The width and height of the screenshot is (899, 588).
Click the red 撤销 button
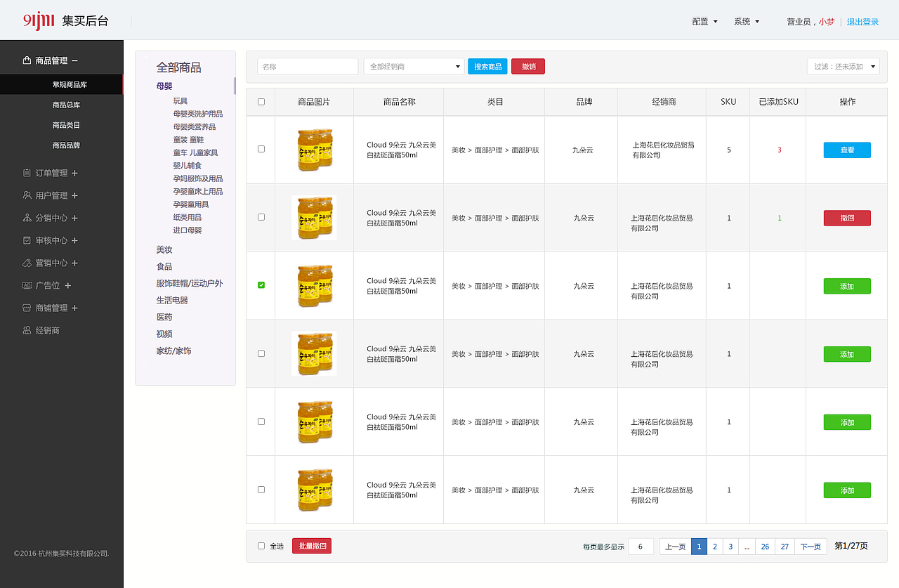528,66
